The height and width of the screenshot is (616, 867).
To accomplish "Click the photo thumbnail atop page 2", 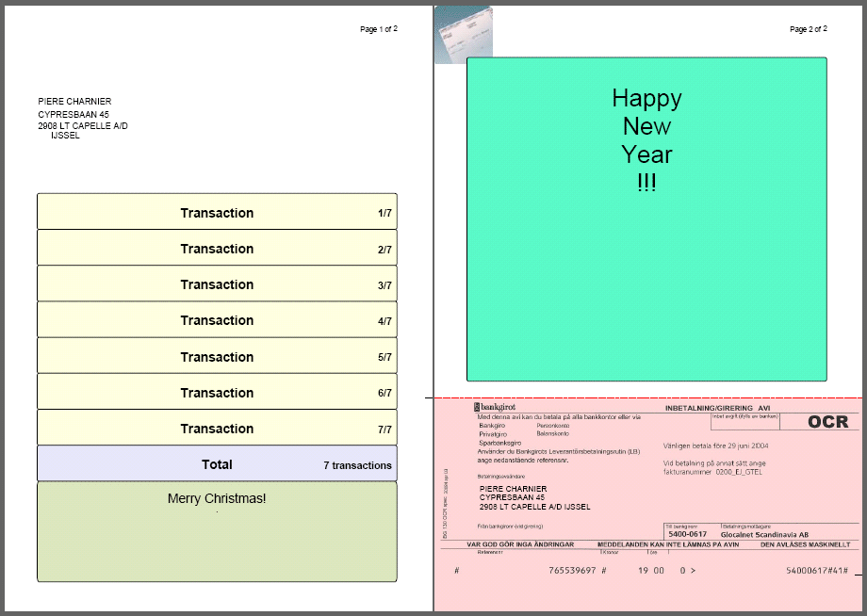I will click(462, 35).
